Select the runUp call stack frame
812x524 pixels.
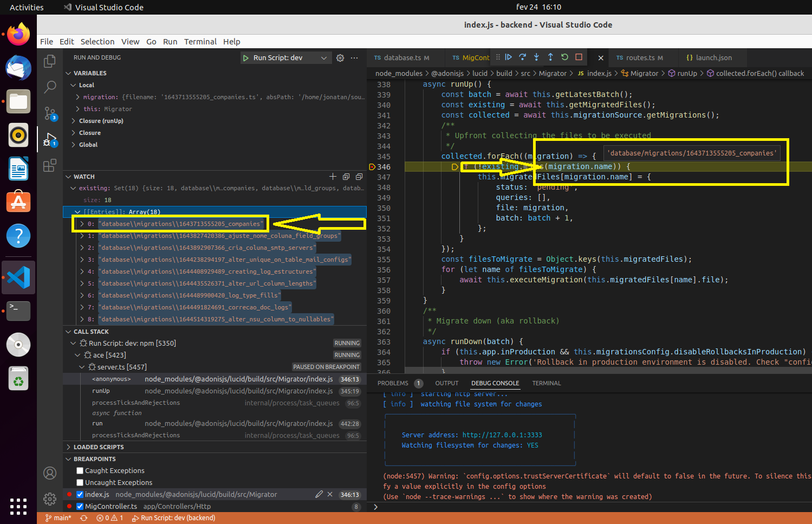click(x=215, y=391)
